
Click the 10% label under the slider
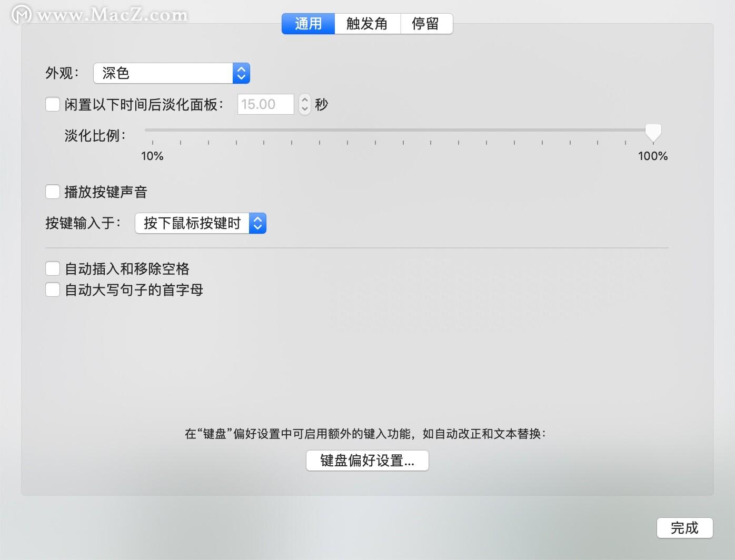coord(152,156)
